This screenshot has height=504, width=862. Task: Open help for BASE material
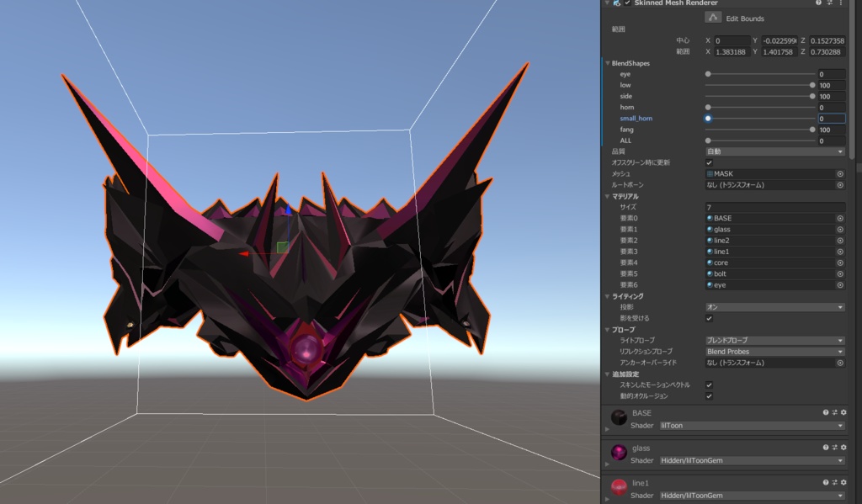pos(826,412)
